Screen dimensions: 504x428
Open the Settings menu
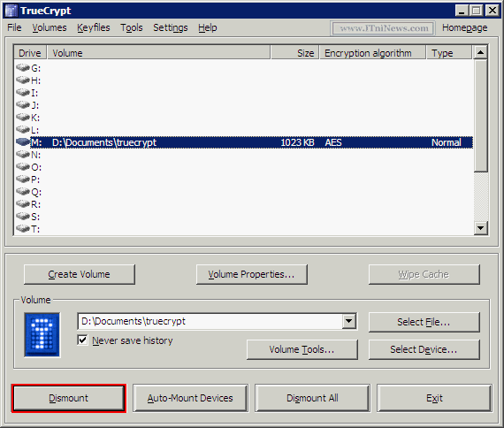pyautogui.click(x=171, y=27)
